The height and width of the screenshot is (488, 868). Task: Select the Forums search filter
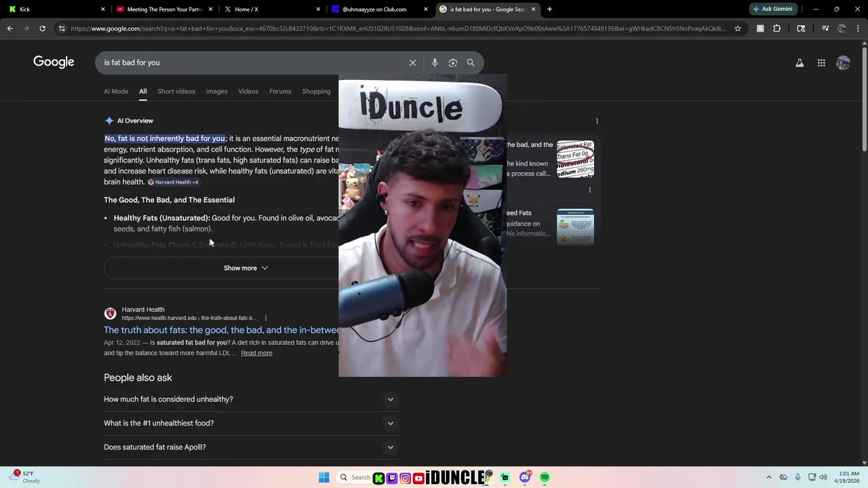280,91
